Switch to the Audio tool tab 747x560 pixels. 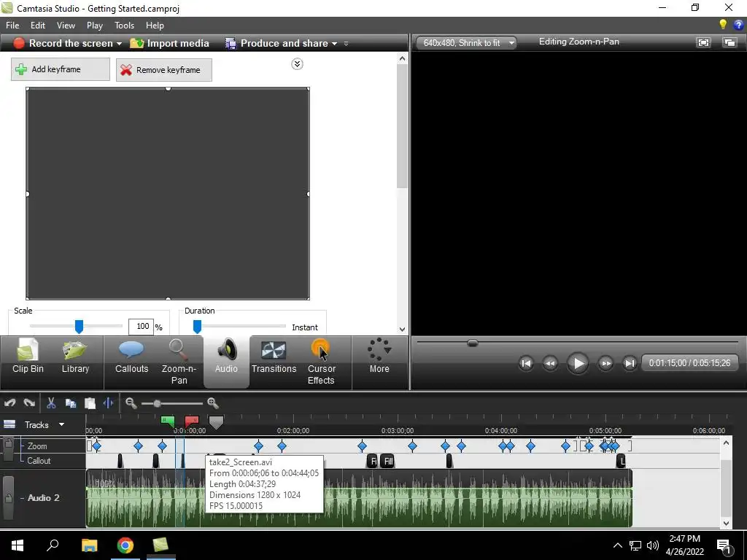pyautogui.click(x=226, y=362)
